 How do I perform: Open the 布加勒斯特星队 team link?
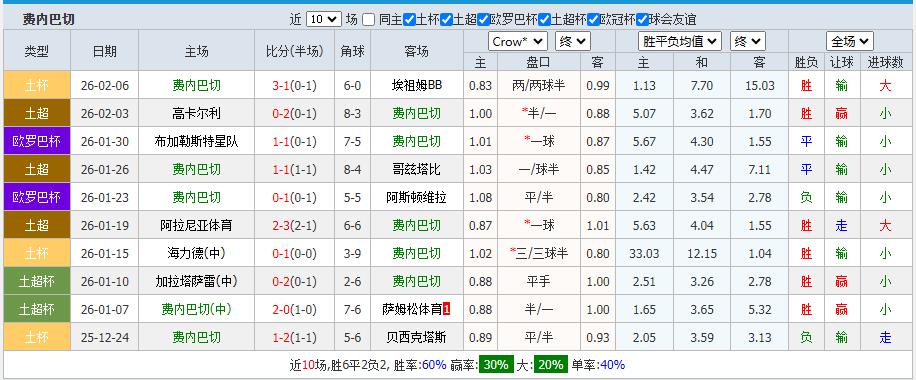[x=196, y=141]
